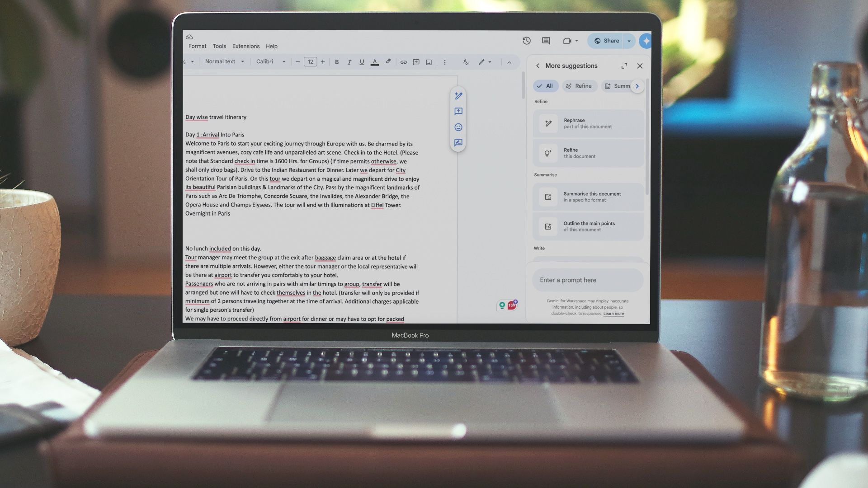The image size is (868, 488).
Task: Expand the font size stepper dropdown
Action: point(310,62)
